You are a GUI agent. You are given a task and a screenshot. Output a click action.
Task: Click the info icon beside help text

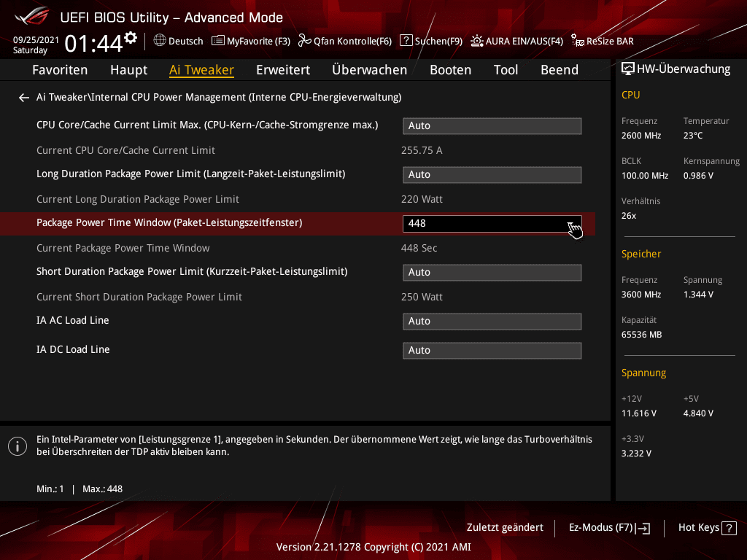coord(18,446)
